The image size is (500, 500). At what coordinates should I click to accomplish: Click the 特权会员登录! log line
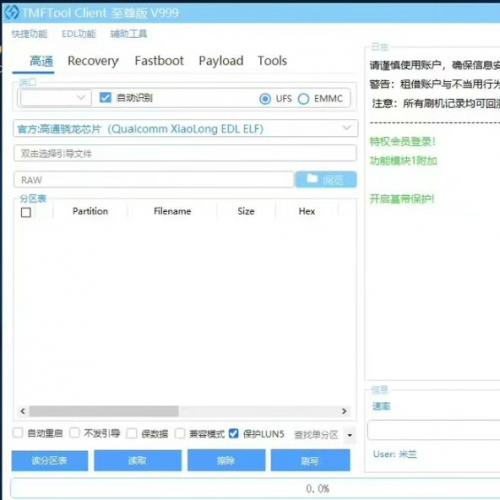click(x=402, y=142)
